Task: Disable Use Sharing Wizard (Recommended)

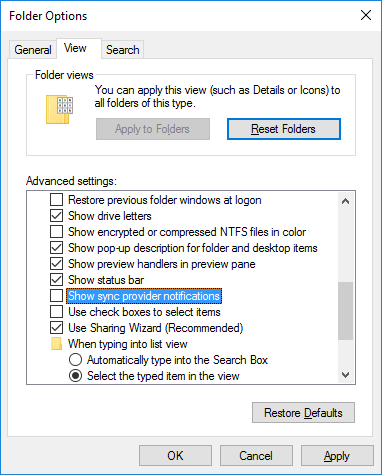Action: 56,328
